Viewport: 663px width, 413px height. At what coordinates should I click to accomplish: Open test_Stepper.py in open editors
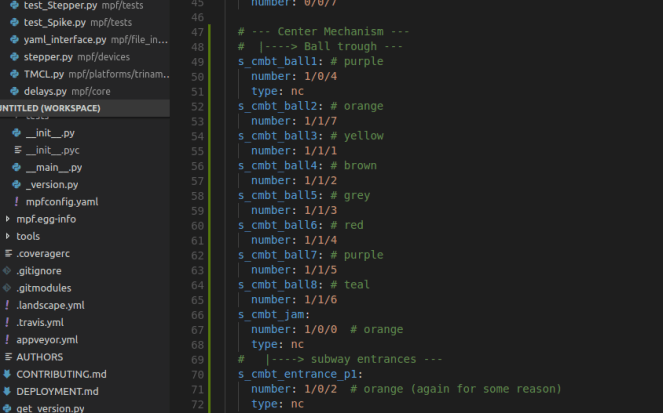point(83,5)
